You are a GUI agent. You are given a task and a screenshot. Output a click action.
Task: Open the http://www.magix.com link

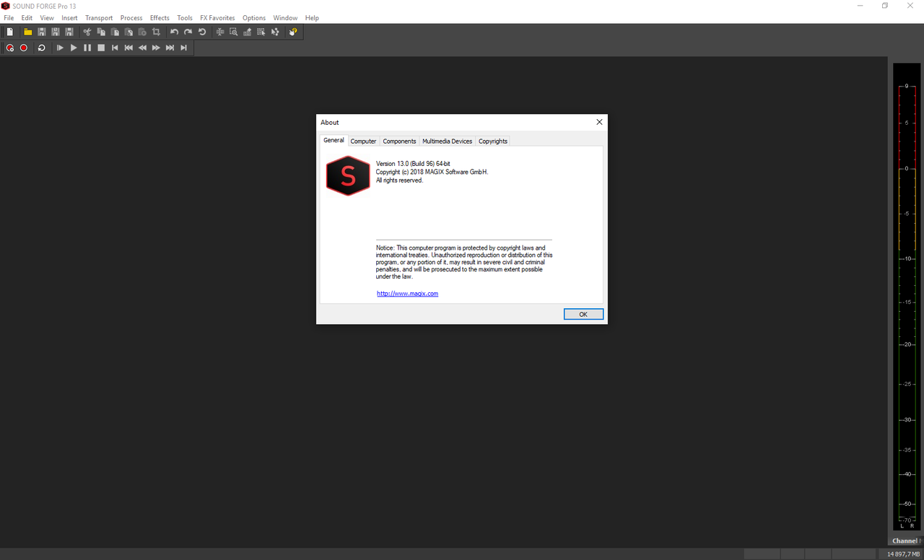pyautogui.click(x=407, y=294)
